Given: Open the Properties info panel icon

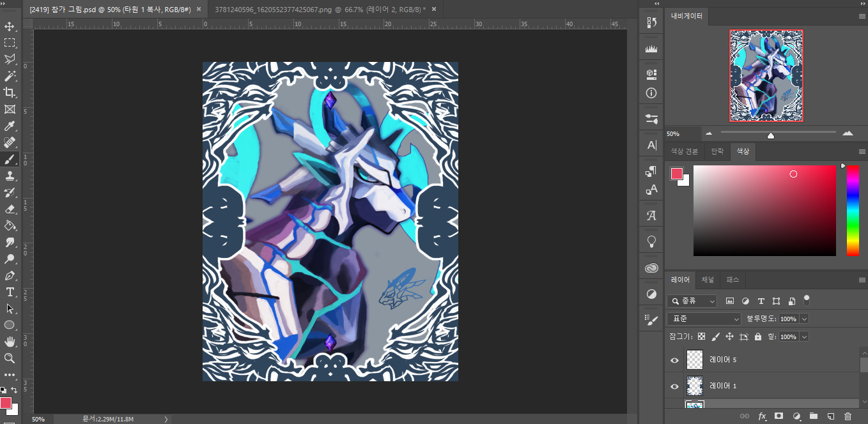Looking at the screenshot, I should tap(651, 93).
